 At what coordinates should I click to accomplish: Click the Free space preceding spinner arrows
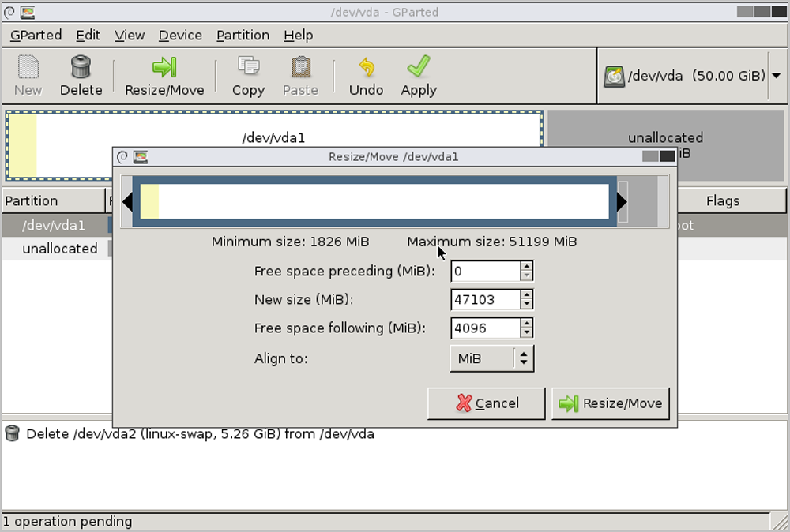pos(527,272)
